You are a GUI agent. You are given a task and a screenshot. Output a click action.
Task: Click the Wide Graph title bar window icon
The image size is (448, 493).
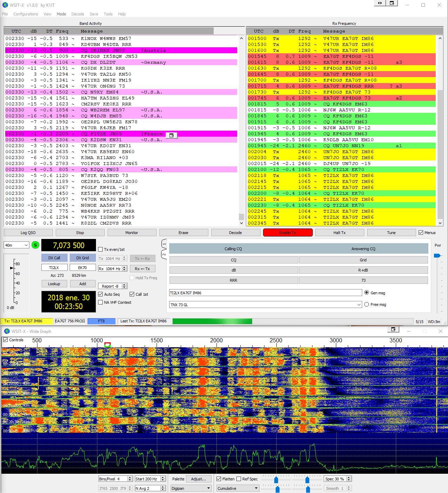(393, 330)
